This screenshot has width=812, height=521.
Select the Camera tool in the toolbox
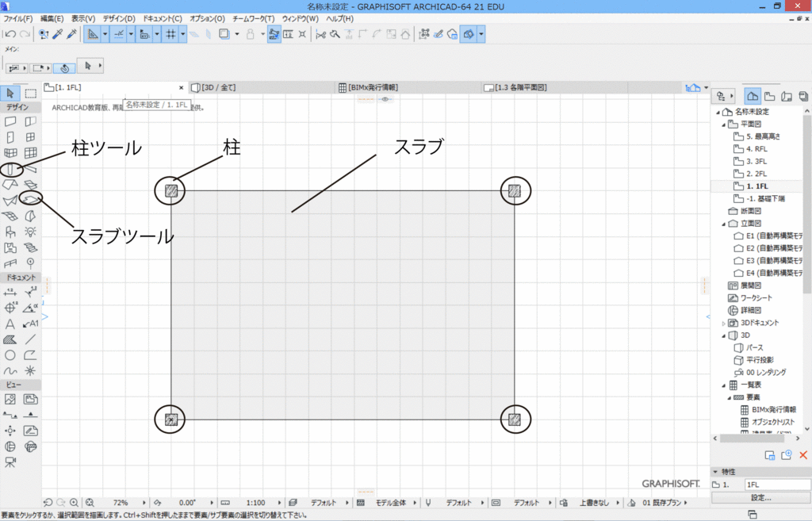[10, 462]
